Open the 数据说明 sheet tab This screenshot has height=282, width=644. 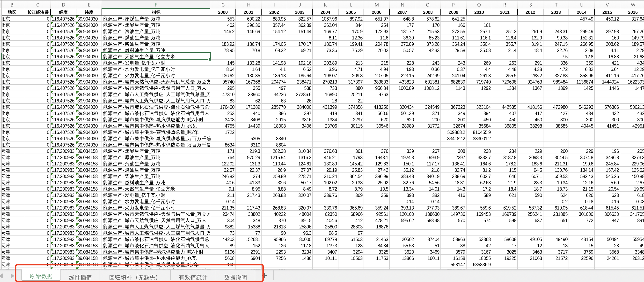[x=235, y=277]
